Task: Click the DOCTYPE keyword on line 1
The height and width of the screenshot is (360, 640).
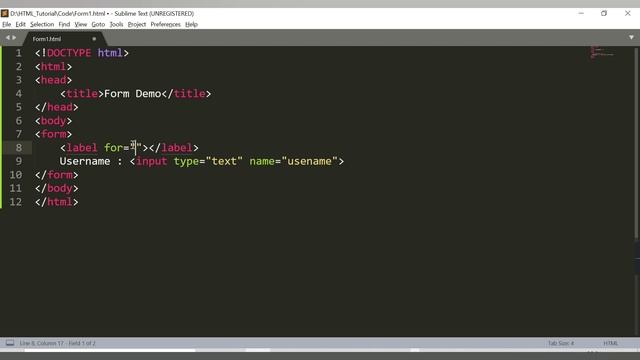Action: click(x=69, y=53)
